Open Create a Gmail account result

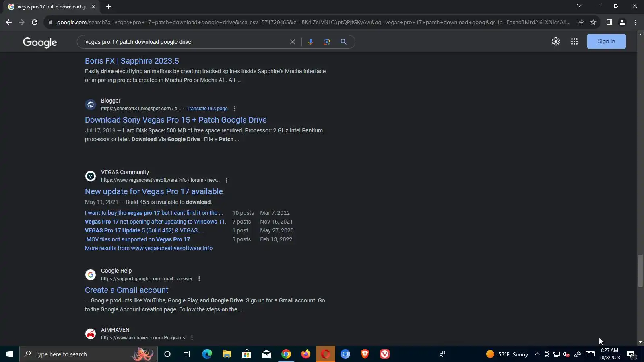click(x=127, y=290)
